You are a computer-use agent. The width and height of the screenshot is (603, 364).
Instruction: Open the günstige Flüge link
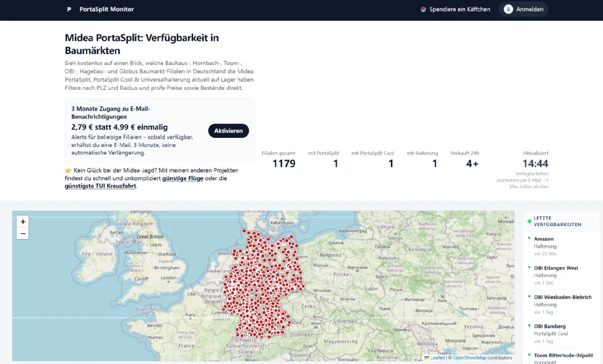click(183, 178)
